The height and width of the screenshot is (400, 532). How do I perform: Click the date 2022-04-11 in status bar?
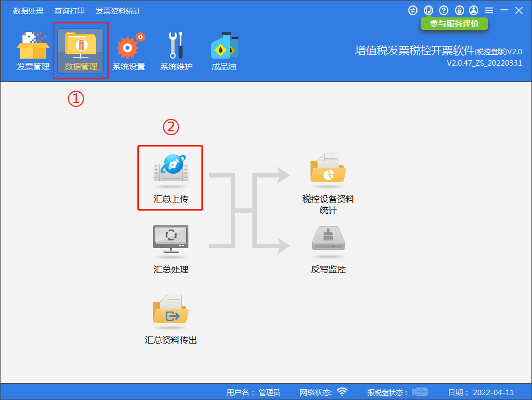pos(493,392)
